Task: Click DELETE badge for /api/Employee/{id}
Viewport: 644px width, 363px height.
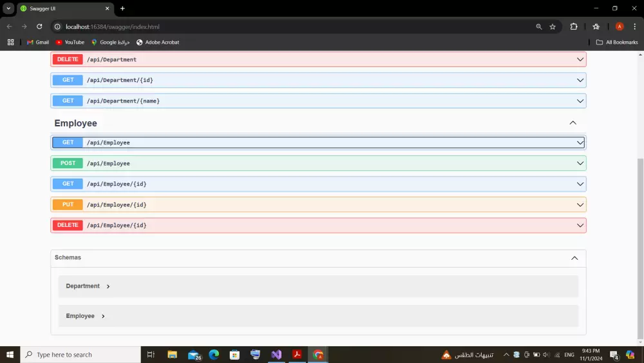Action: pyautogui.click(x=68, y=225)
